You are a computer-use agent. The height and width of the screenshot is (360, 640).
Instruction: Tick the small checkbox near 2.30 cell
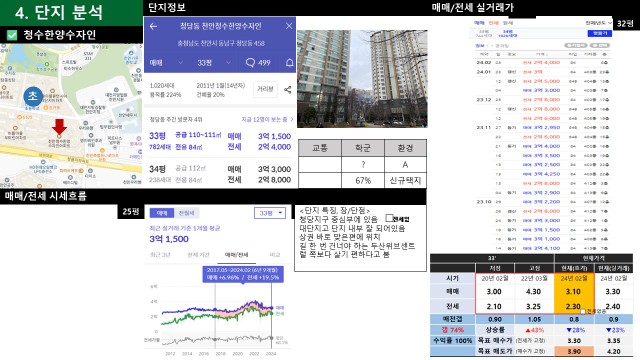583,311
